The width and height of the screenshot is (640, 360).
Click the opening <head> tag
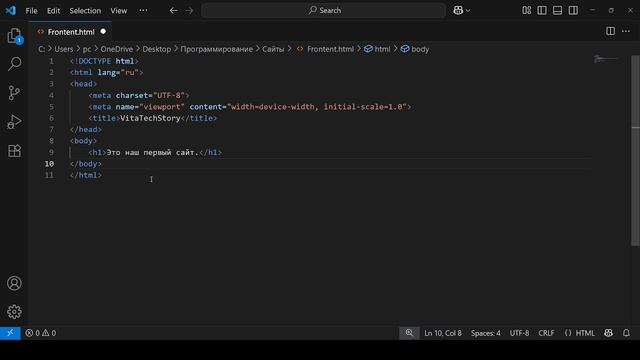coord(83,84)
